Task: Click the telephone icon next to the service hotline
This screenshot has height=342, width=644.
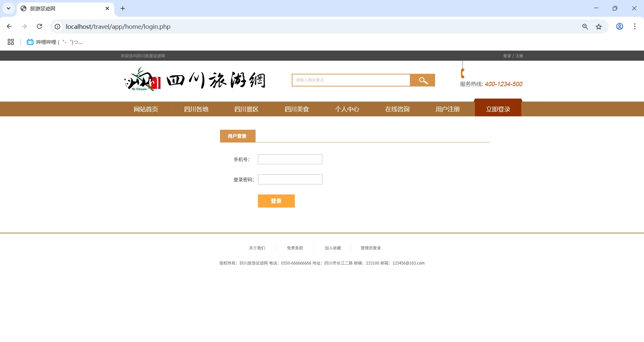Action: click(462, 73)
